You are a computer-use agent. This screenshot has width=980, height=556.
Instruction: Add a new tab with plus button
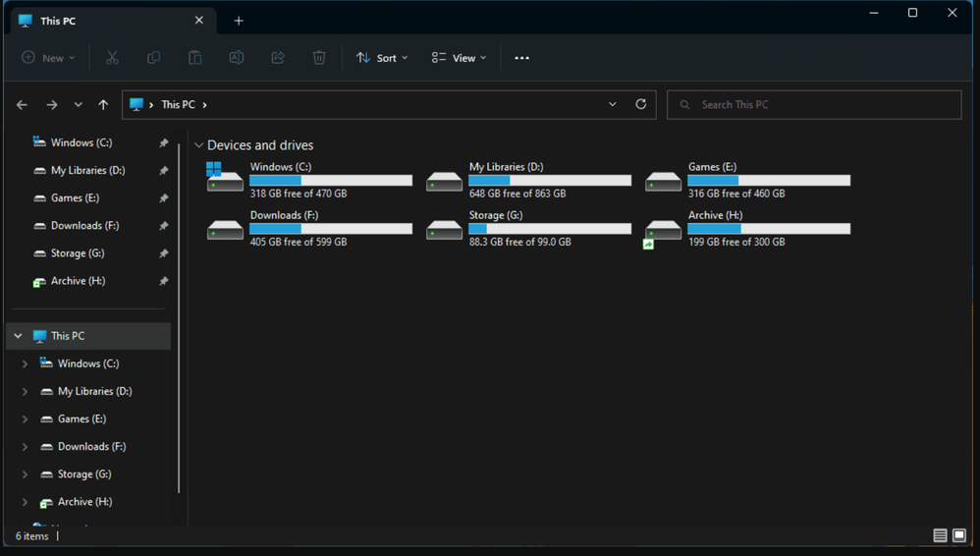point(238,21)
